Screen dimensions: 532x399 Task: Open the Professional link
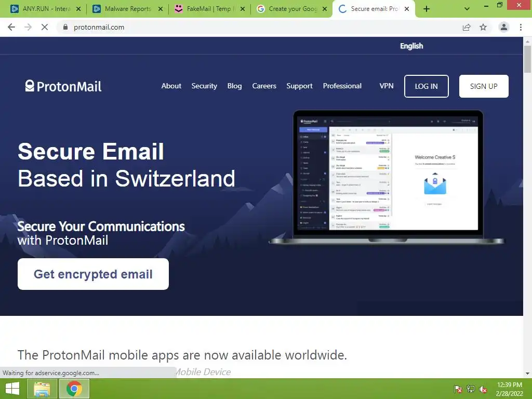point(342,86)
